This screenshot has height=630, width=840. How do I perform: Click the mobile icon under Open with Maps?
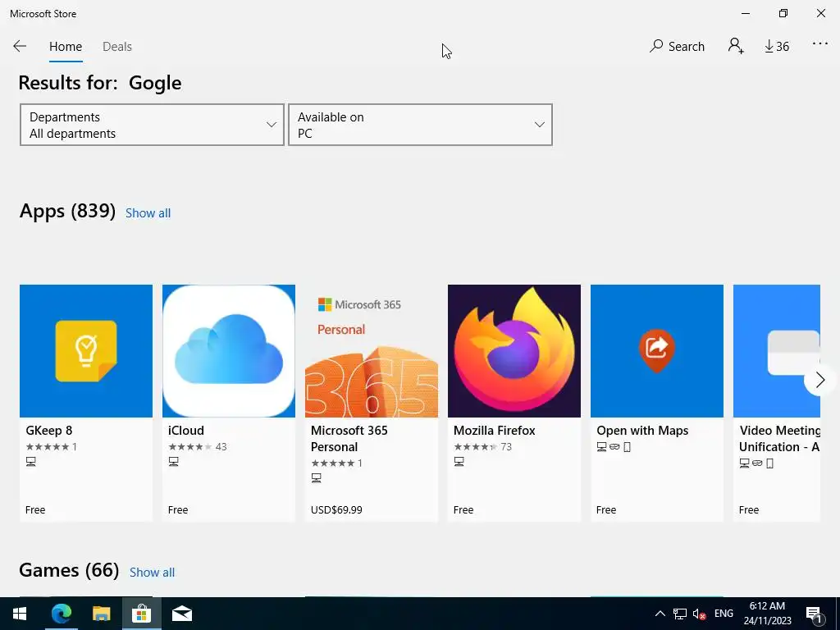[x=628, y=447]
